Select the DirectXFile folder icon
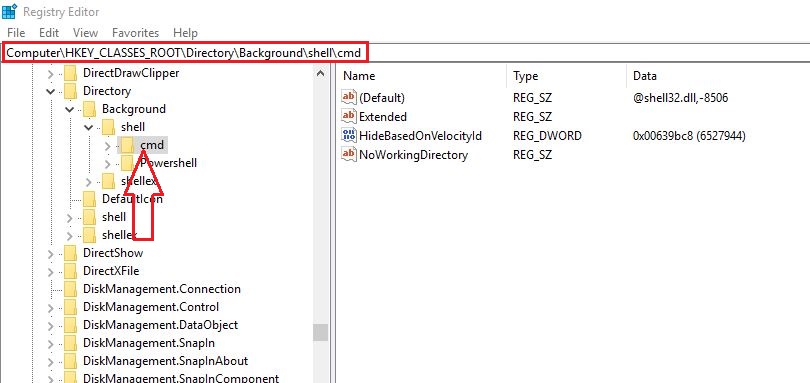 click(x=70, y=271)
